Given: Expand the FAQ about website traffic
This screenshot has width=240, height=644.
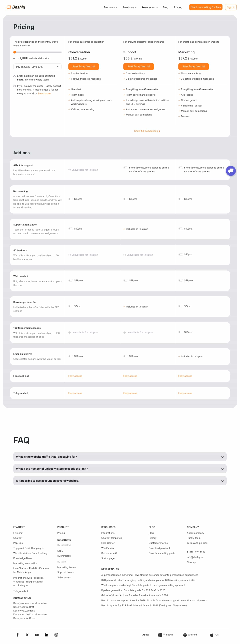Looking at the screenshot, I should 120,456.
